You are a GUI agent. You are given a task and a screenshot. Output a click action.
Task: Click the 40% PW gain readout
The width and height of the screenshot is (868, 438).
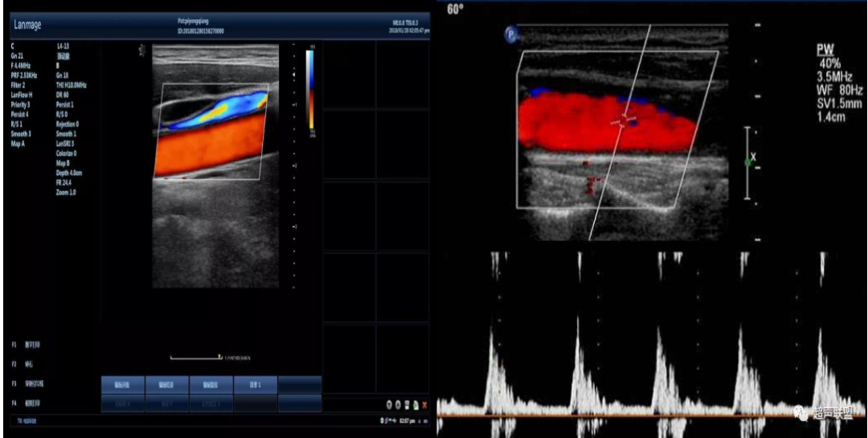[830, 63]
